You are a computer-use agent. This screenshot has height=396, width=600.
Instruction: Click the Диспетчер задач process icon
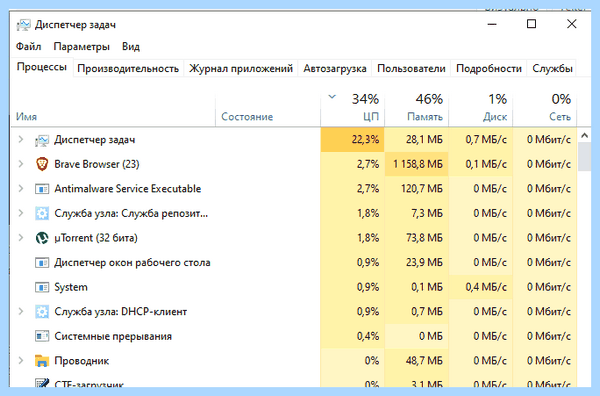(42, 140)
